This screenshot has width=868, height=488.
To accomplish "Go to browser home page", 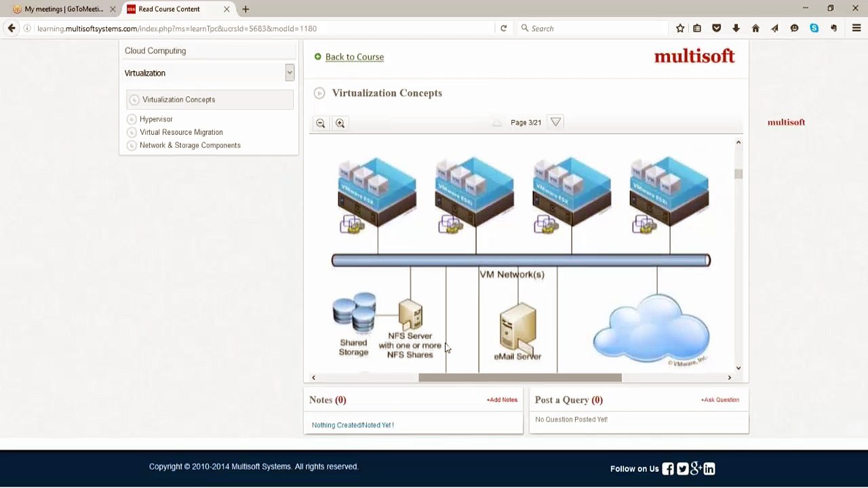I will [755, 28].
